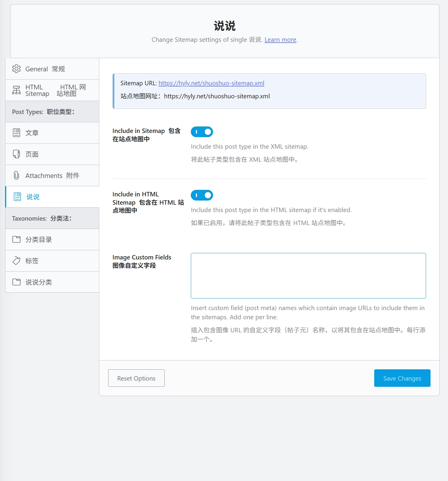
Task: Click the Save Changes button
Action: click(x=402, y=378)
